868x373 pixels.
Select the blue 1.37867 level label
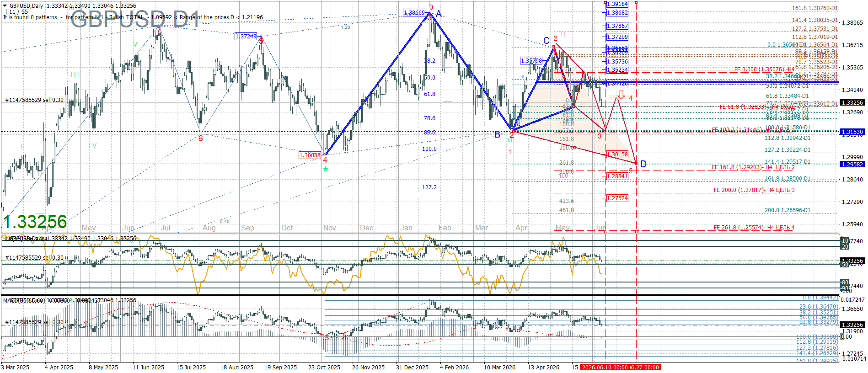point(617,26)
